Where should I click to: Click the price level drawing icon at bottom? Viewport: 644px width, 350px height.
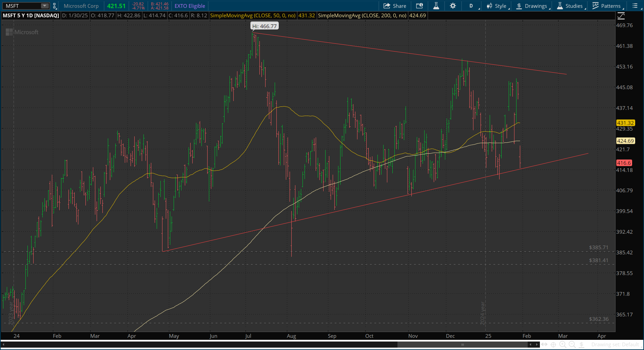(582, 345)
